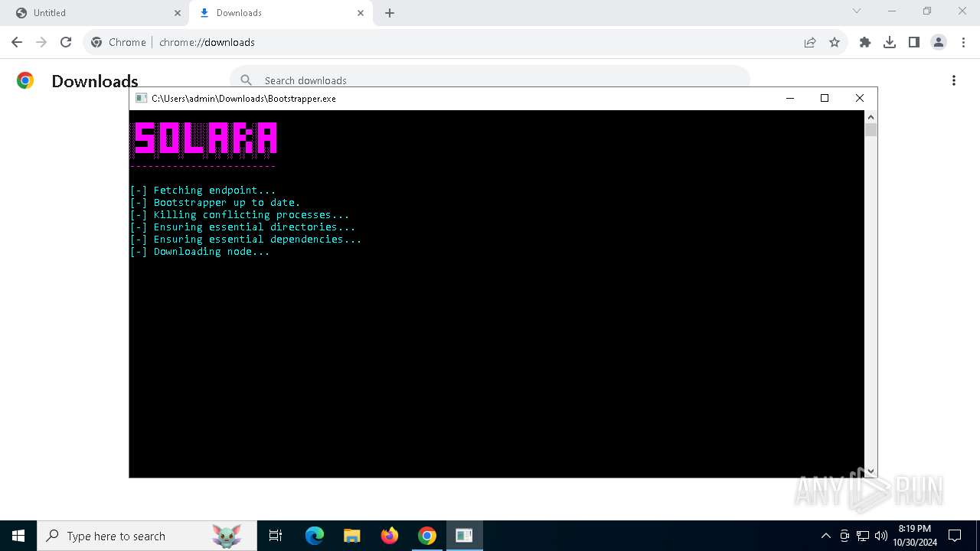Screen dimensions: 980x551
Task: Open File Explorer from taskbar
Action: (352, 536)
